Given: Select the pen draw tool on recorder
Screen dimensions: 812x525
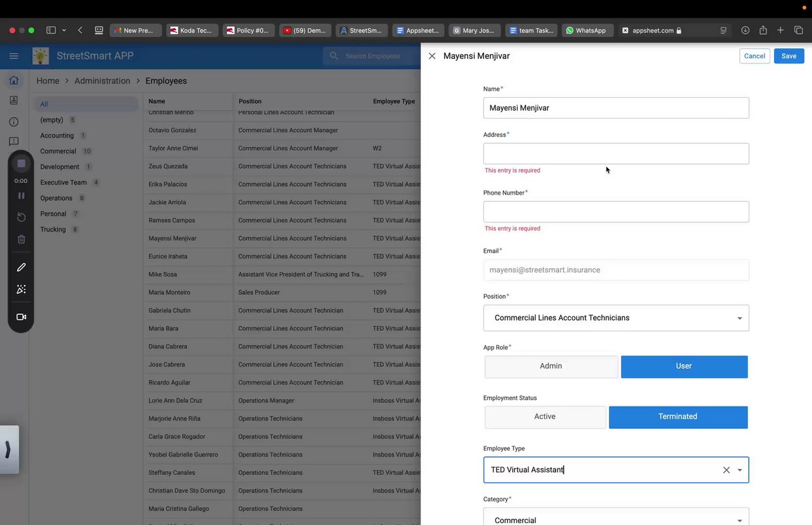Looking at the screenshot, I should pos(21,268).
